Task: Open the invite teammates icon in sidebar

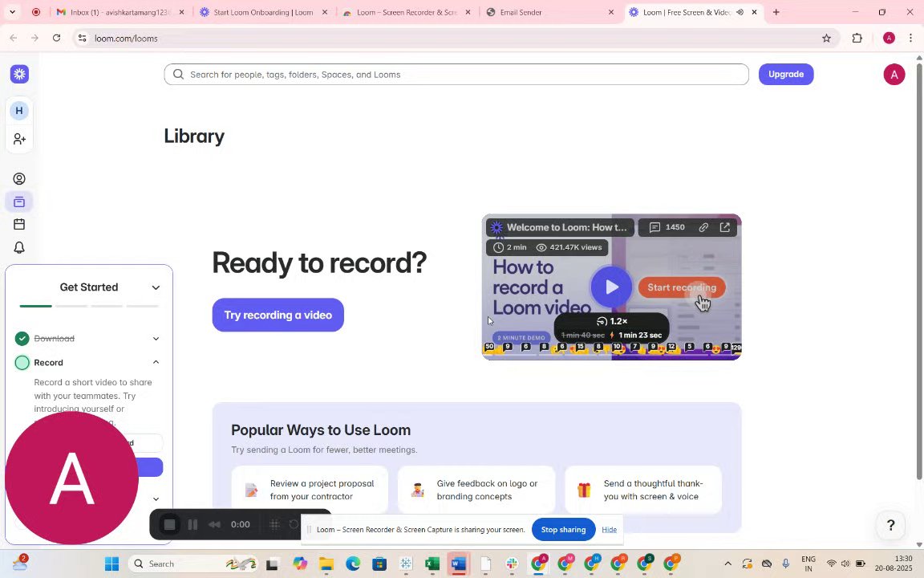Action: pyautogui.click(x=19, y=139)
